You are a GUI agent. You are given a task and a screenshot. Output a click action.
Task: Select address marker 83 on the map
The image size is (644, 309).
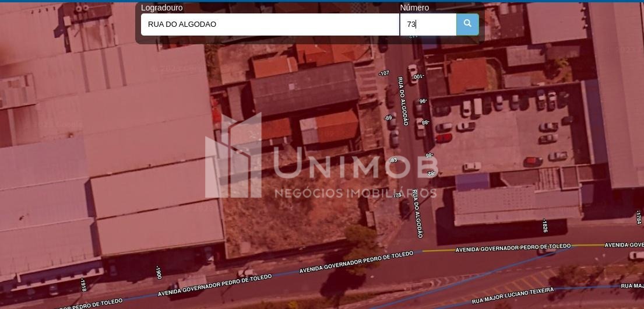point(392,160)
